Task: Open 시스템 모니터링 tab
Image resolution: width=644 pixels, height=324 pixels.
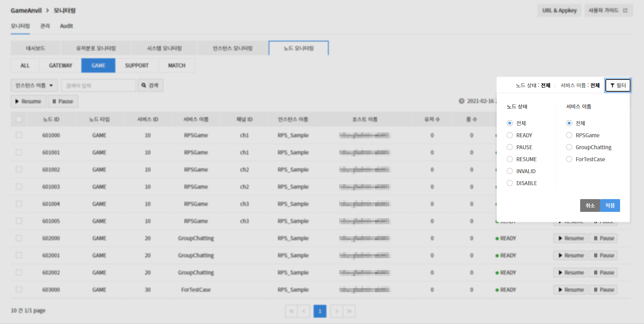Action: (x=164, y=48)
